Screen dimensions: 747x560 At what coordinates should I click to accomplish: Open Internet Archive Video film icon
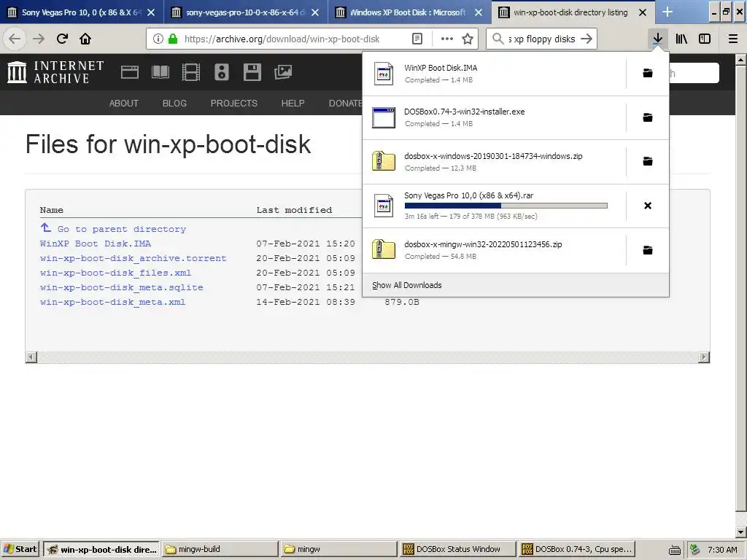191,72
